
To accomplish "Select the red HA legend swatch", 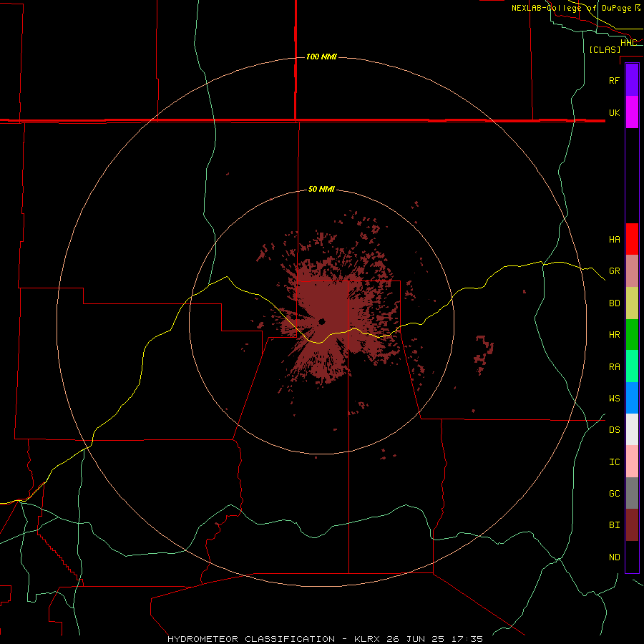I will click(632, 239).
